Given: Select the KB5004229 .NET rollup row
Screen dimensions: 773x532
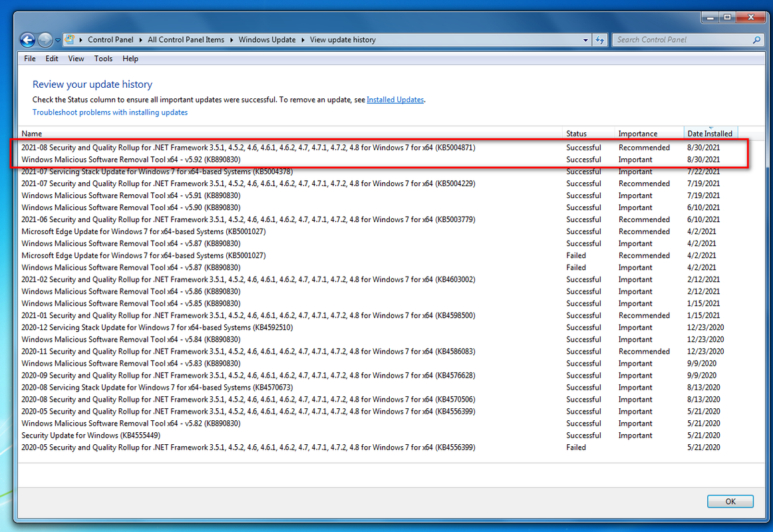Looking at the screenshot, I should click(379, 184).
